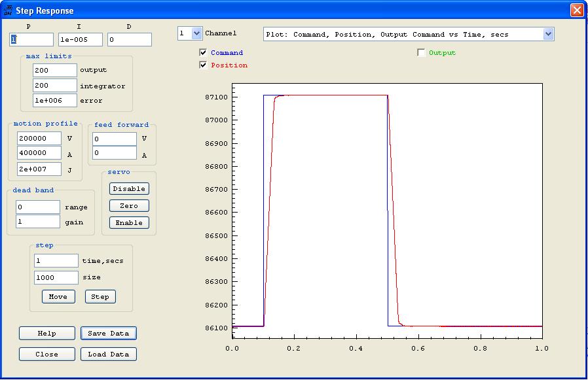Click the step size input field

pyautogui.click(x=56, y=277)
